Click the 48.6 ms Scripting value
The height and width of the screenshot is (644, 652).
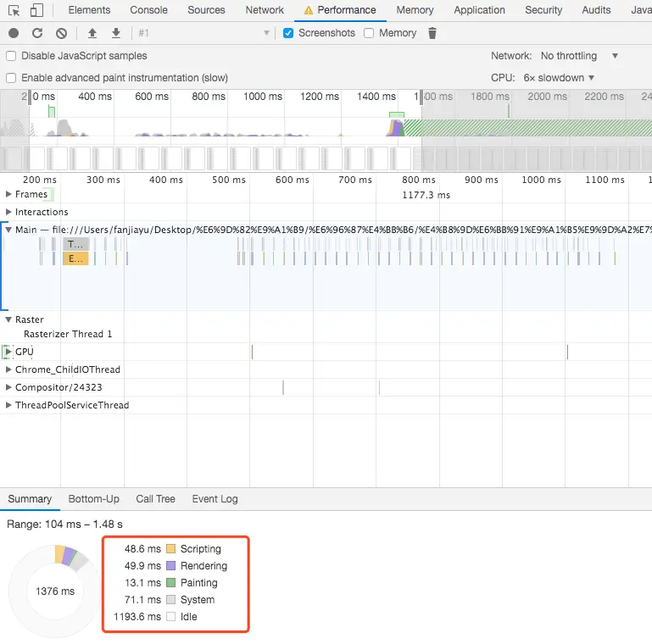coord(142,549)
